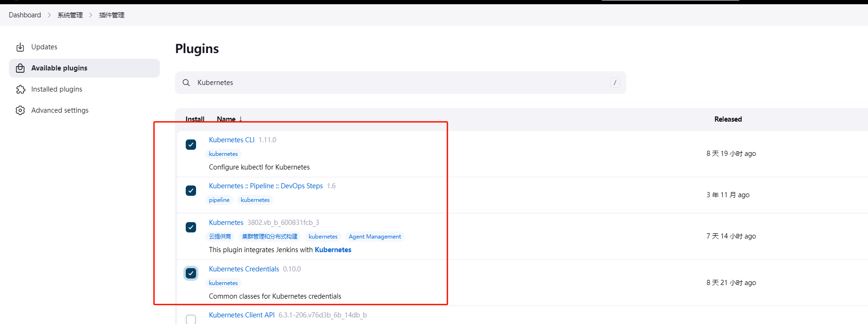Uncheck the Kubernetes CLI plugin checkbox

coord(191,145)
